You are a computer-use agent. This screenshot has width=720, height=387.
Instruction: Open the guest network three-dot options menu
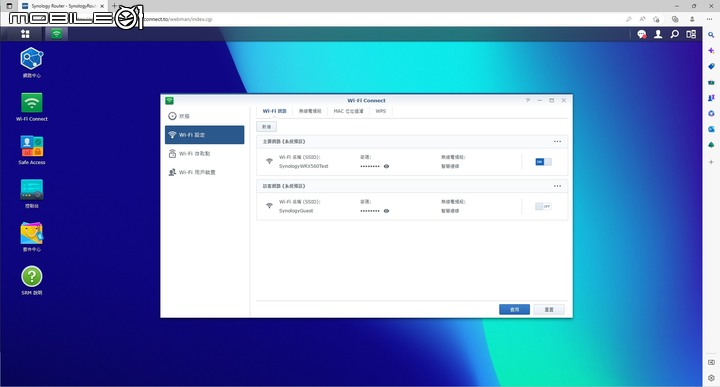pyautogui.click(x=557, y=186)
